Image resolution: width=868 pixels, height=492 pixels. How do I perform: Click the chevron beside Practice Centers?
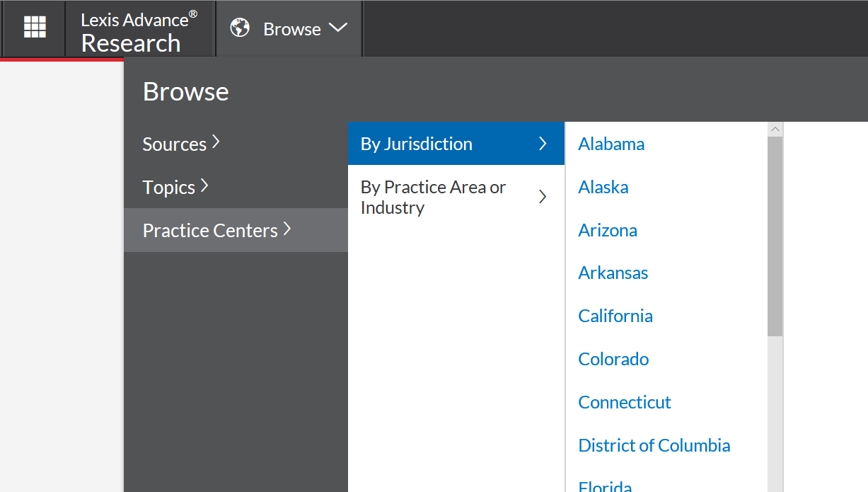[287, 229]
